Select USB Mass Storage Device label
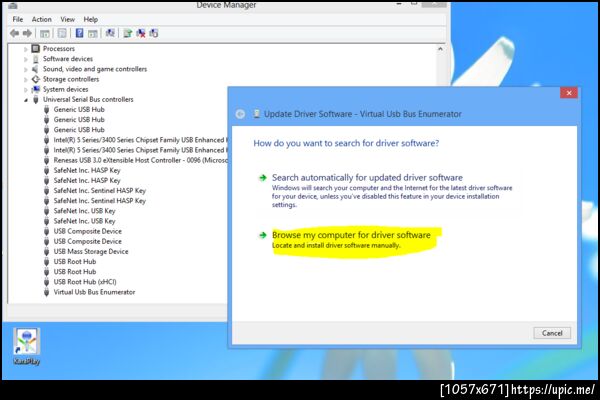 (91, 251)
